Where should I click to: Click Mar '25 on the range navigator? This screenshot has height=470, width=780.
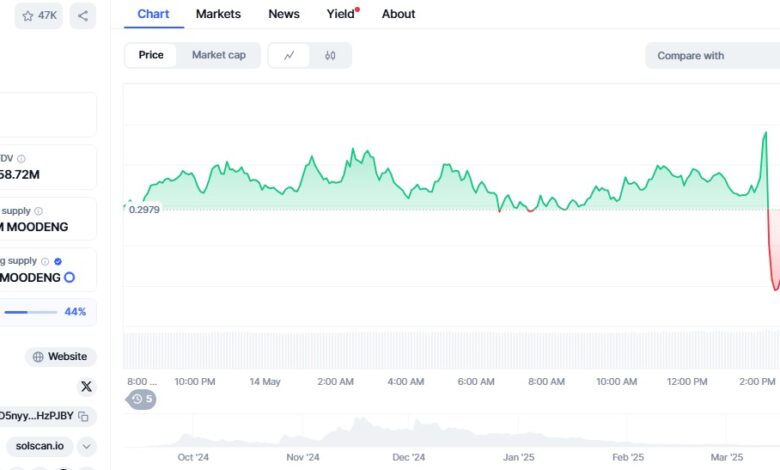point(727,457)
